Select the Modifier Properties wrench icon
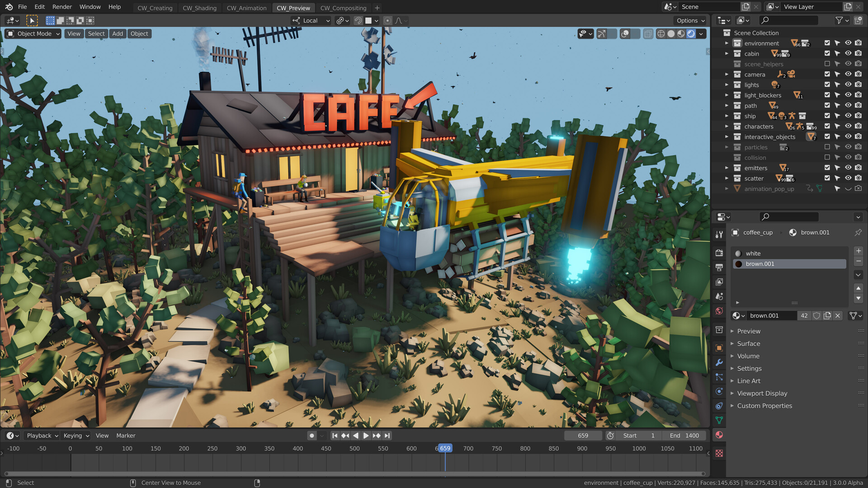The height and width of the screenshot is (488, 868). (x=719, y=362)
